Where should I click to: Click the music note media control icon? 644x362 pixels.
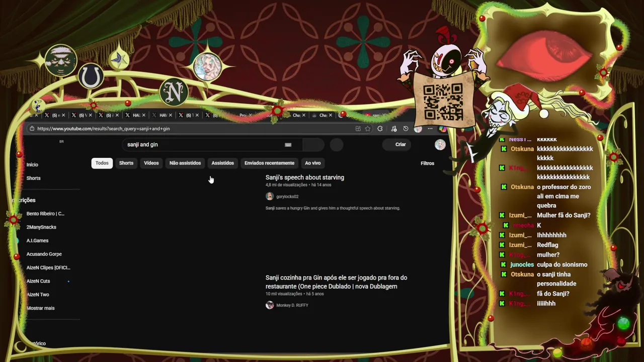tap(393, 129)
